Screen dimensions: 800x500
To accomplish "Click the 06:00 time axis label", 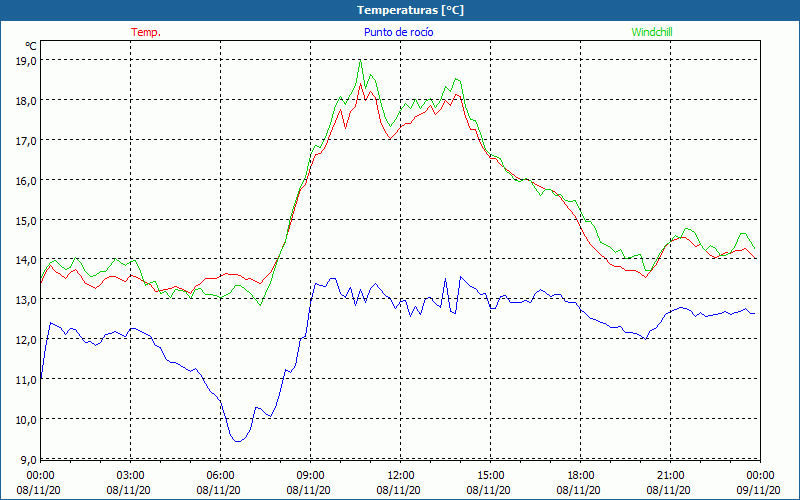I will [220, 476].
